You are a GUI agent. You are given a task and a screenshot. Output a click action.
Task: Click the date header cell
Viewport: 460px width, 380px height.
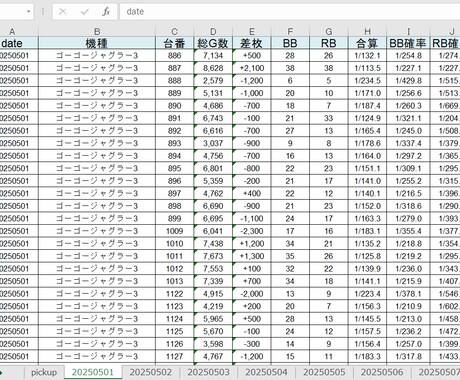pyautogui.click(x=19, y=43)
